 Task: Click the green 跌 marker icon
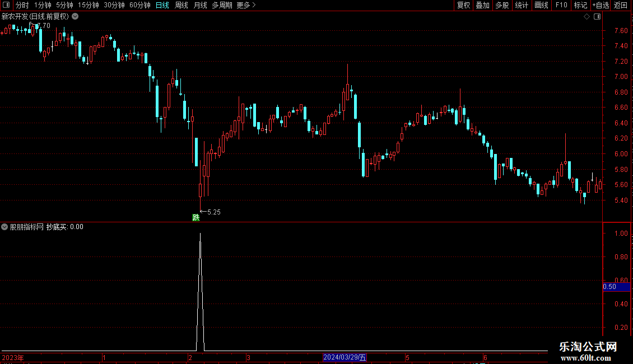pos(196,217)
